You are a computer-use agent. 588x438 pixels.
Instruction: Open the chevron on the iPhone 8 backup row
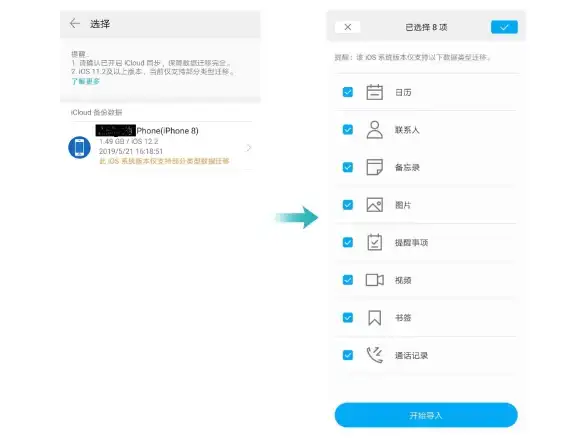coord(248,148)
